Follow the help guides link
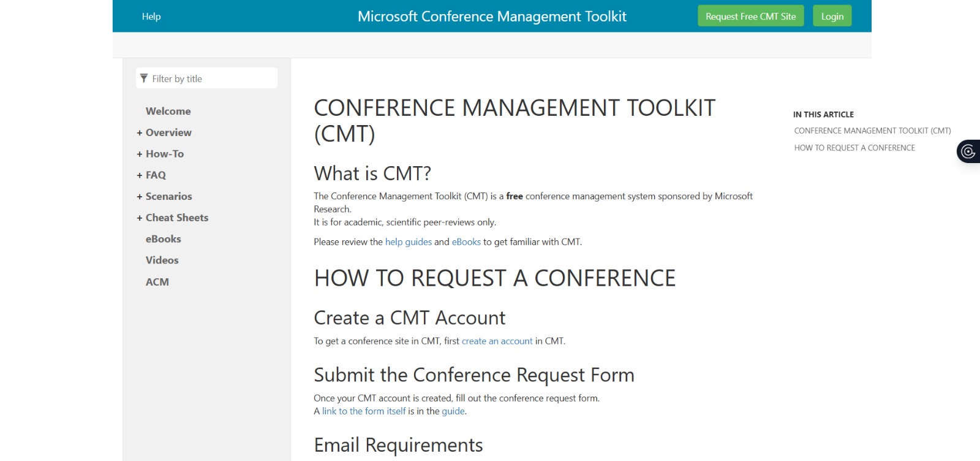980x461 pixels. coord(409,242)
